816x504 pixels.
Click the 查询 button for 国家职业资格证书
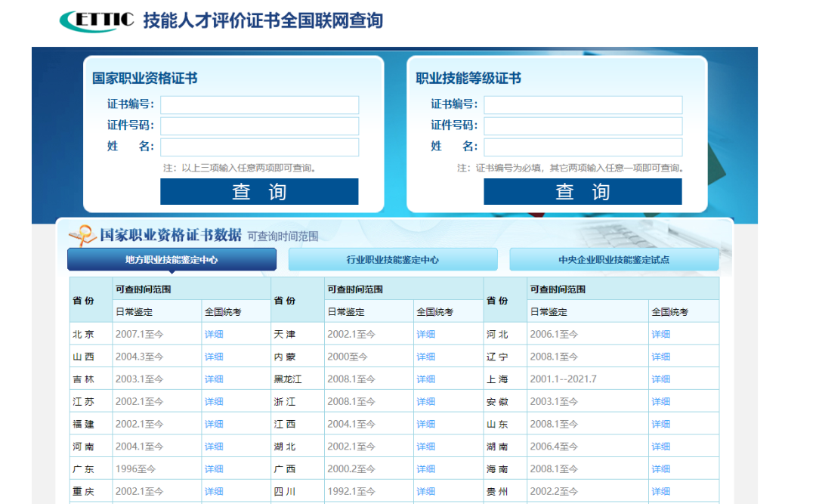(259, 191)
